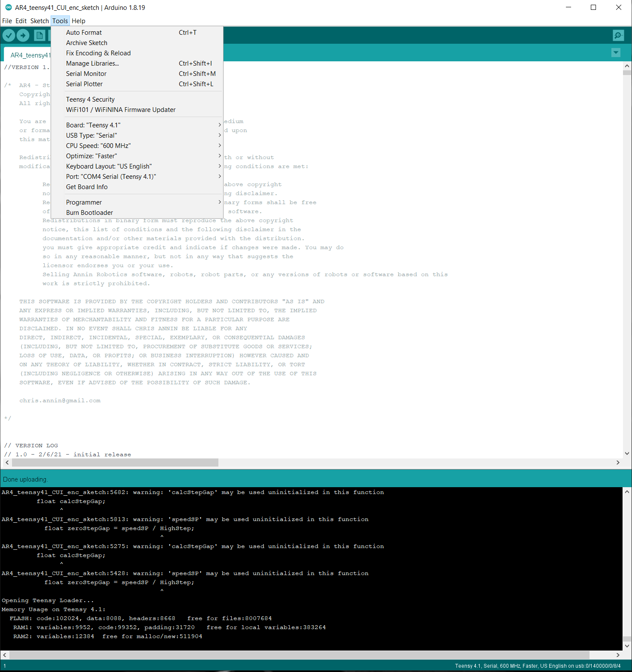Image resolution: width=632 pixels, height=672 pixels.
Task: Choose Archive Sketch
Action: point(137,43)
